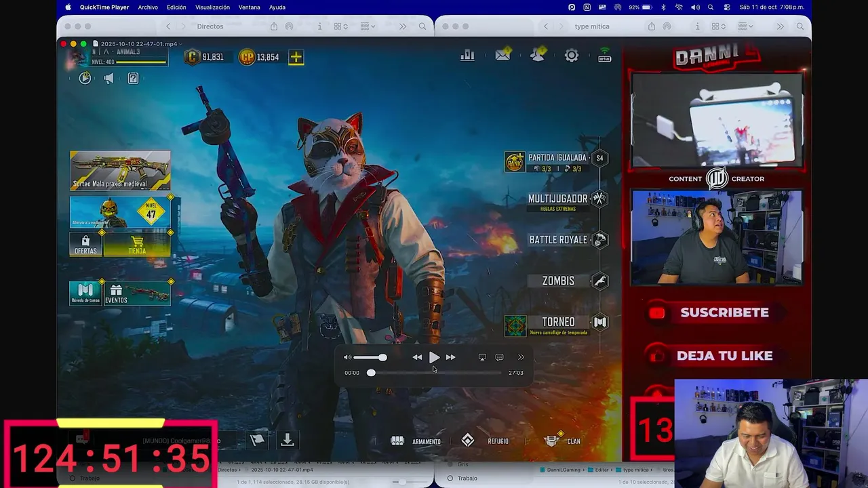Screen dimensions: 868x488
Task: Show info in type mítica Finder window
Action: click(x=698, y=26)
